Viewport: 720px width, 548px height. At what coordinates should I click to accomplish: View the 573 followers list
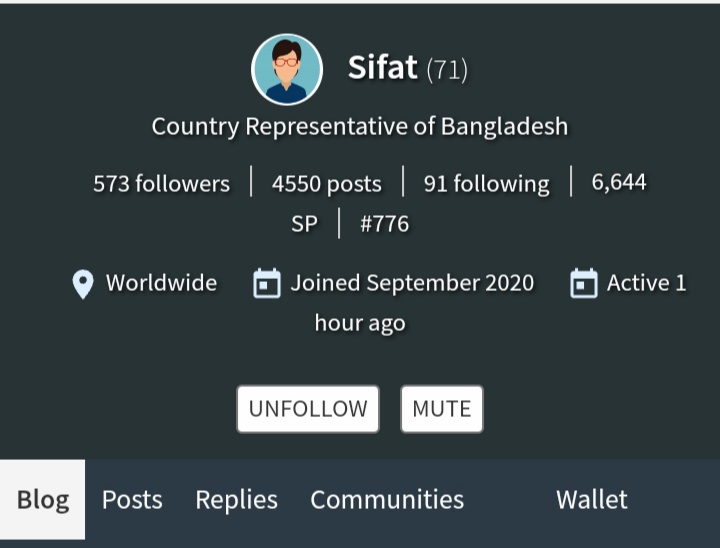(x=161, y=184)
